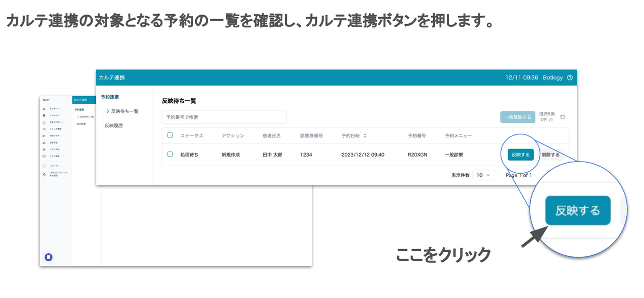
Task: Click the patient name 田中 太郎
Action: click(273, 155)
